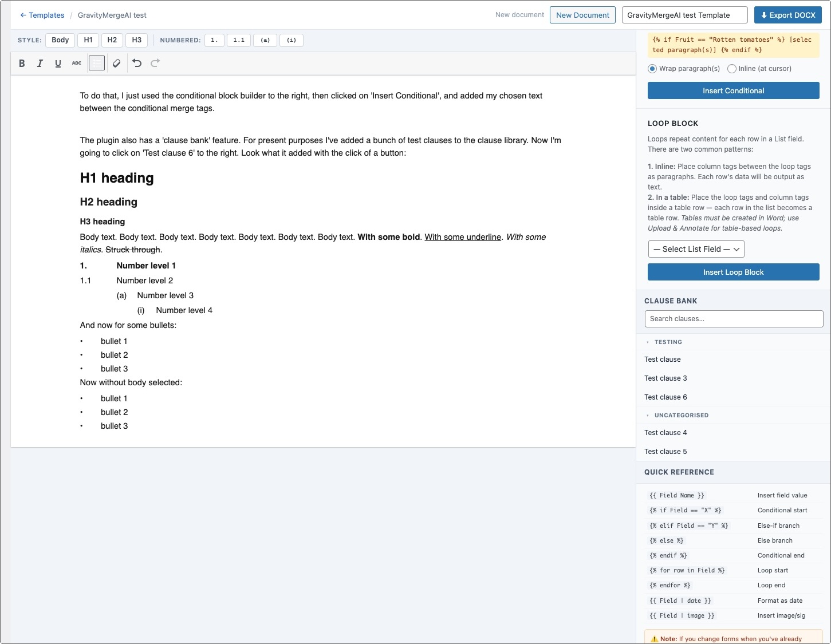Apply strikethrough using the ABC icon
Image resolution: width=831 pixels, height=644 pixels.
click(76, 64)
